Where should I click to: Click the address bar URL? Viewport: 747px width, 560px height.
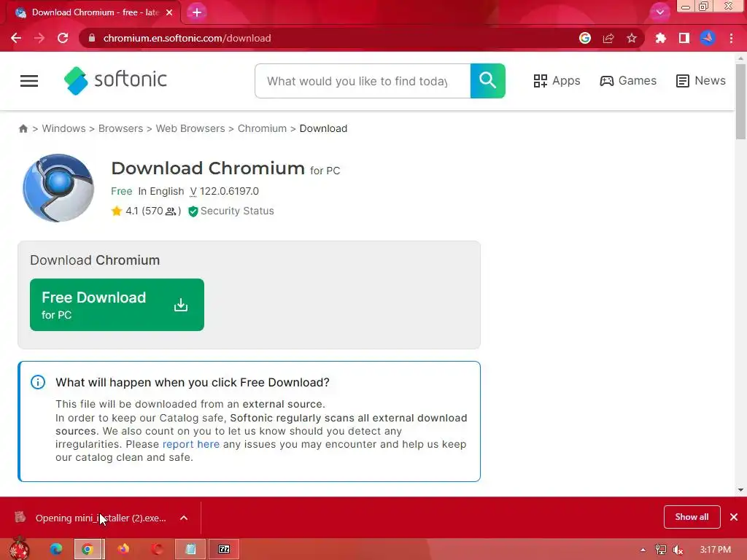click(187, 38)
